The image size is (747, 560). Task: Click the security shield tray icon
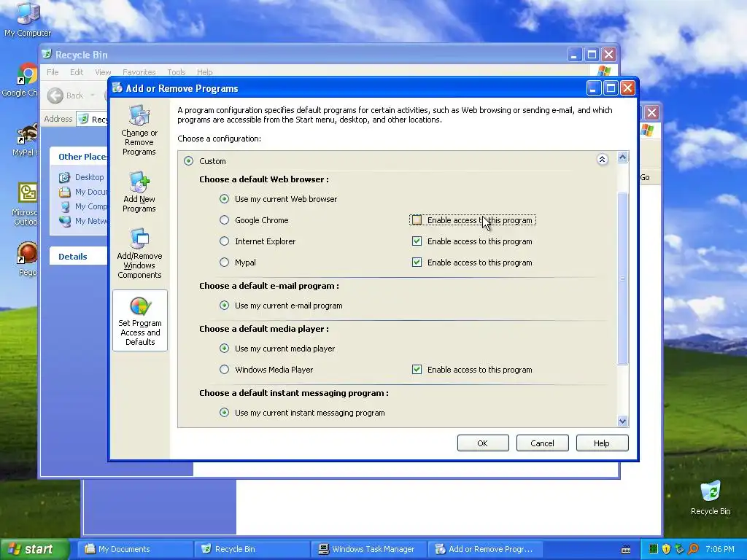click(666, 549)
